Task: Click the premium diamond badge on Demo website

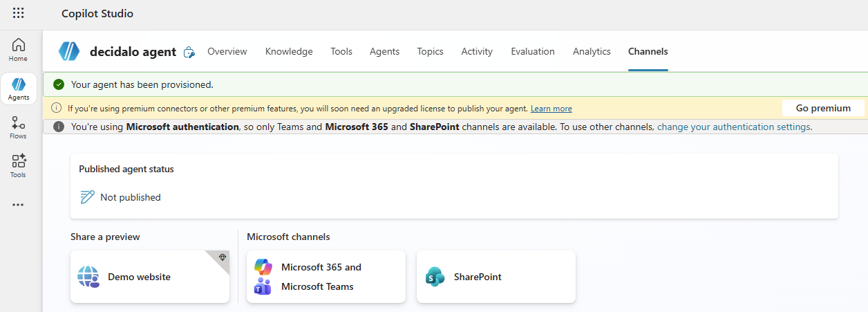Action: [222, 257]
